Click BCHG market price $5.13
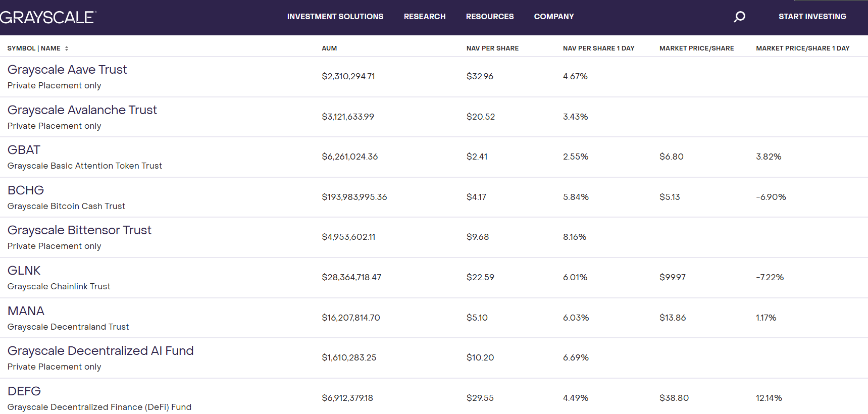The height and width of the screenshot is (414, 868). (x=670, y=197)
